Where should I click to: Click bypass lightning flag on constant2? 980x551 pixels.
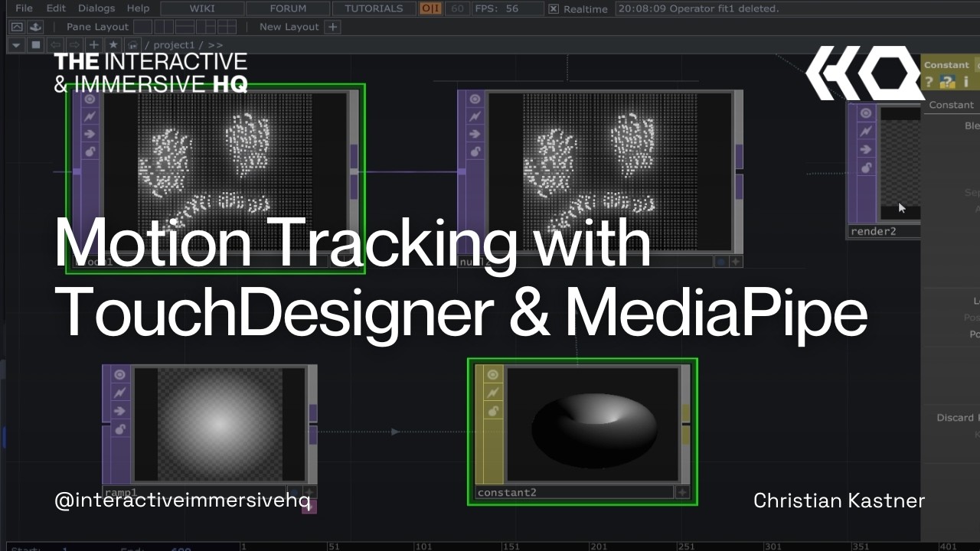click(492, 393)
